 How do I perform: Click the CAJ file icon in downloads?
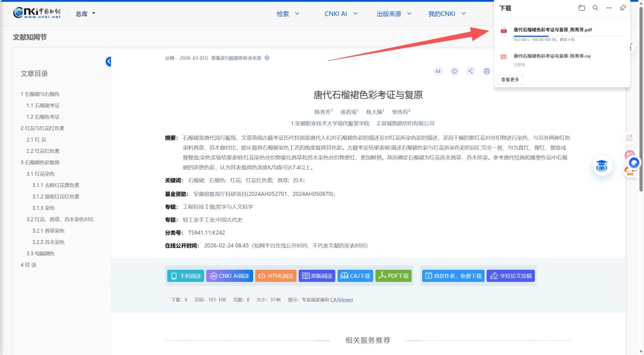[504, 57]
